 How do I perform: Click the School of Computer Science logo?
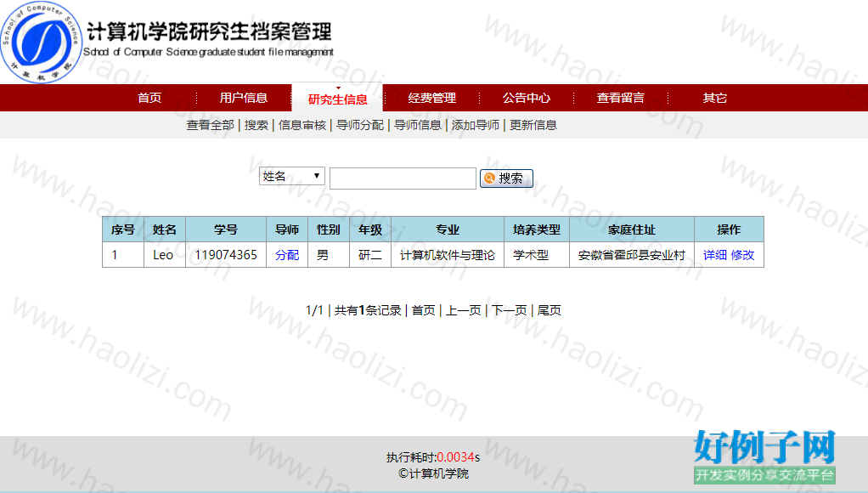tap(41, 42)
